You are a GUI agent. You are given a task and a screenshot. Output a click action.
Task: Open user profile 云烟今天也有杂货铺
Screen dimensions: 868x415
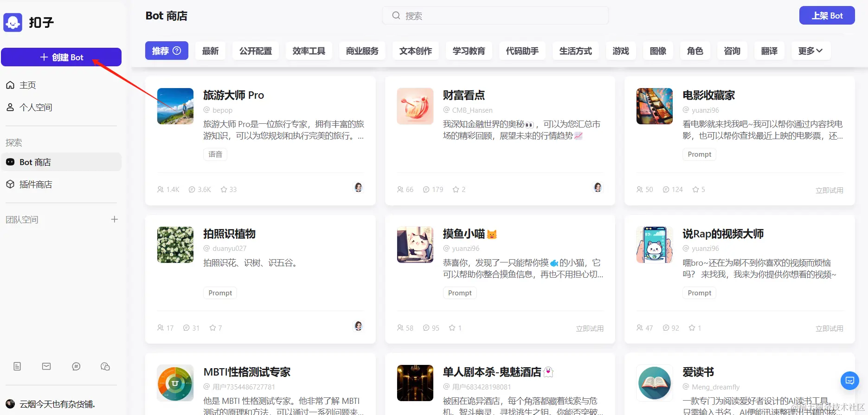pos(51,404)
